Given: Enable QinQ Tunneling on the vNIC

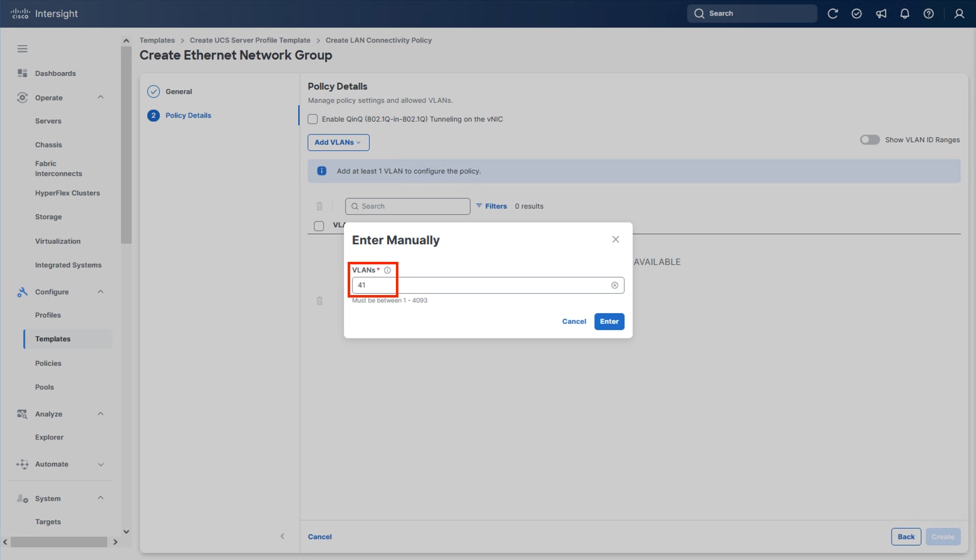Looking at the screenshot, I should tap(313, 118).
